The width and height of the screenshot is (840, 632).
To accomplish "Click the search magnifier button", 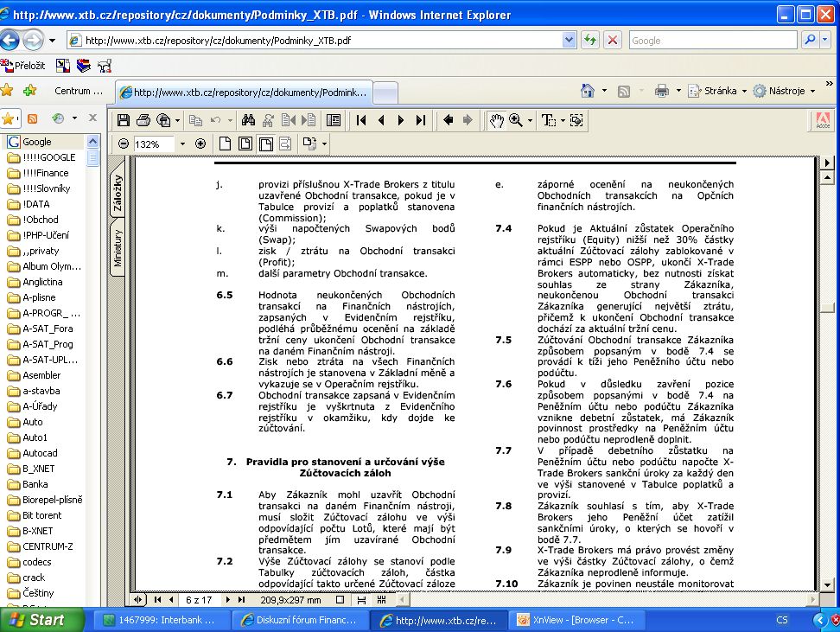I will tap(811, 41).
